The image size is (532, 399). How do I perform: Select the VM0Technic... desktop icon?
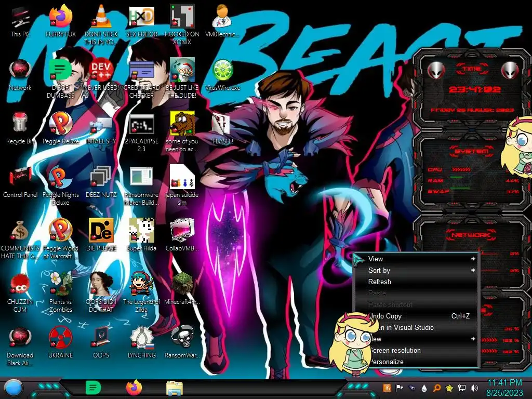(x=222, y=21)
